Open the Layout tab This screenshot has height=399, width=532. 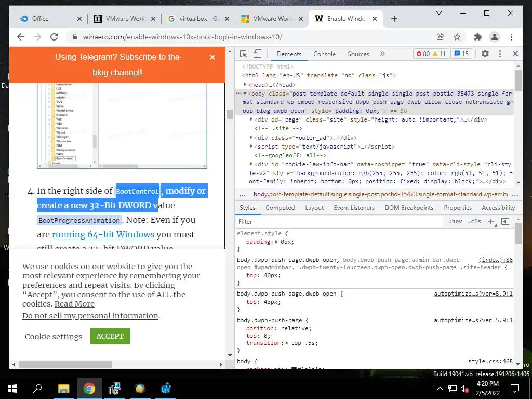tap(314, 208)
